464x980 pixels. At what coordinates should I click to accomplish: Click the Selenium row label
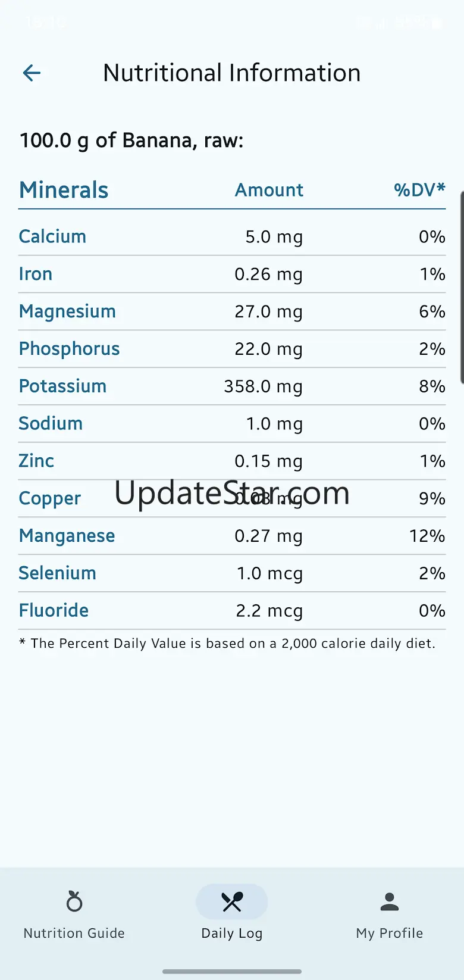click(x=57, y=573)
